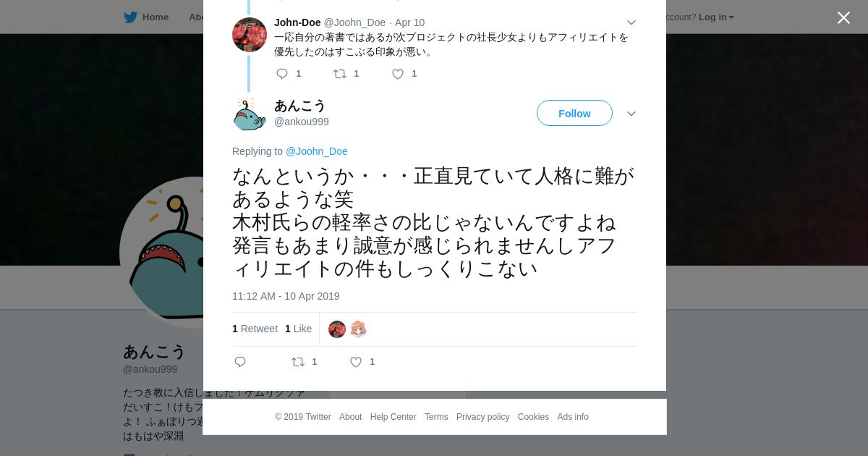Like John-Doe's tweet with heart icon

point(398,74)
